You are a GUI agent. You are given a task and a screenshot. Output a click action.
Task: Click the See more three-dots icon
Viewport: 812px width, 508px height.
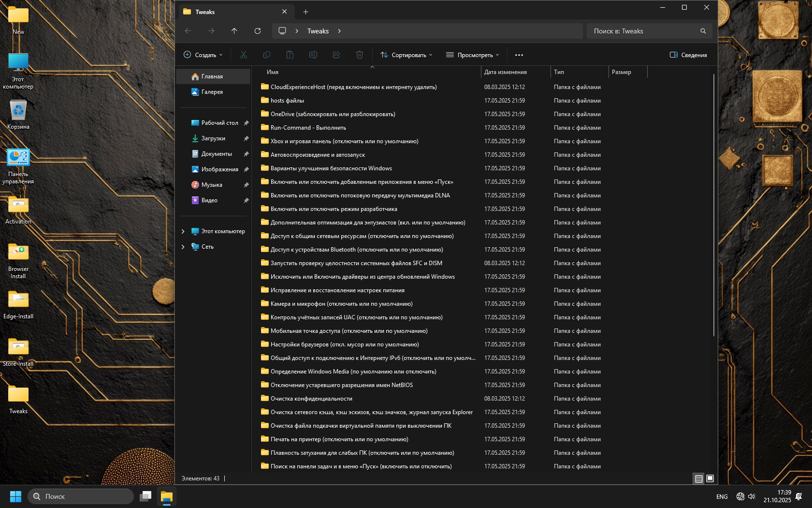pyautogui.click(x=519, y=55)
